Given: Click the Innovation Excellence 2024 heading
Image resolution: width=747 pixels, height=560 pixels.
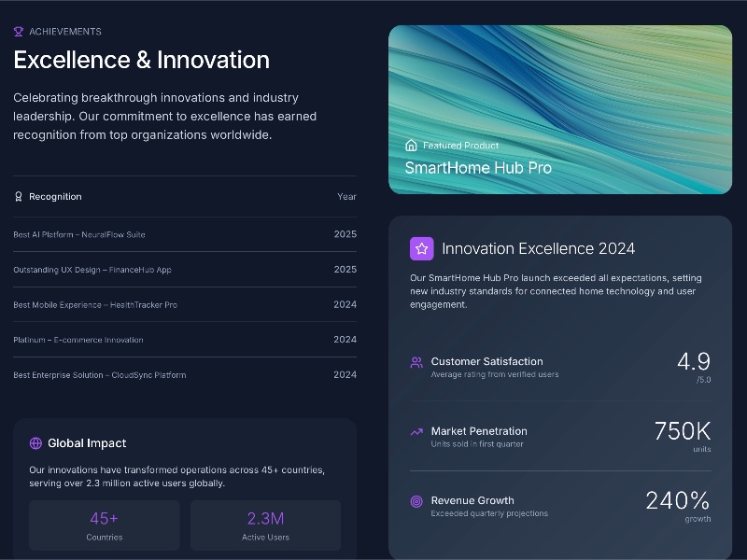Looking at the screenshot, I should [538, 248].
